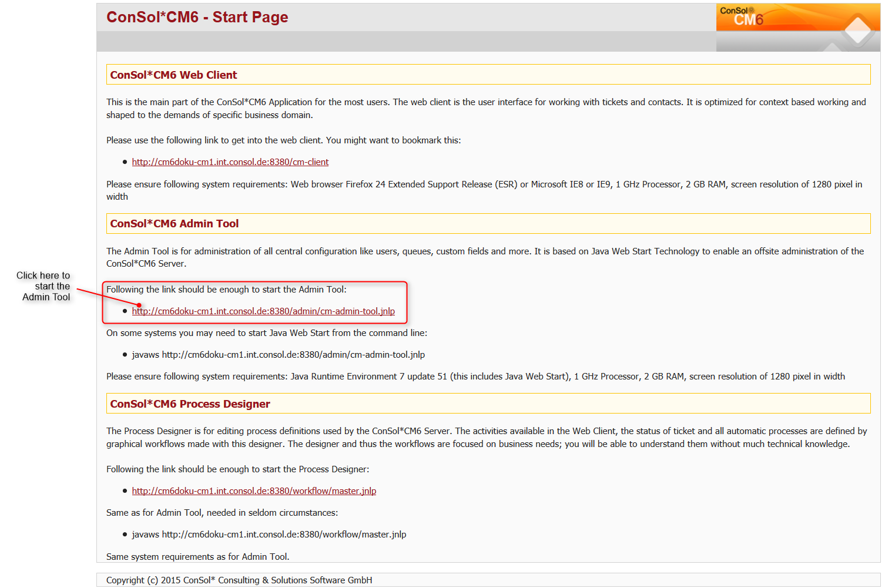Click the Firefox 24 ESR system requirements paragraph

(x=484, y=190)
